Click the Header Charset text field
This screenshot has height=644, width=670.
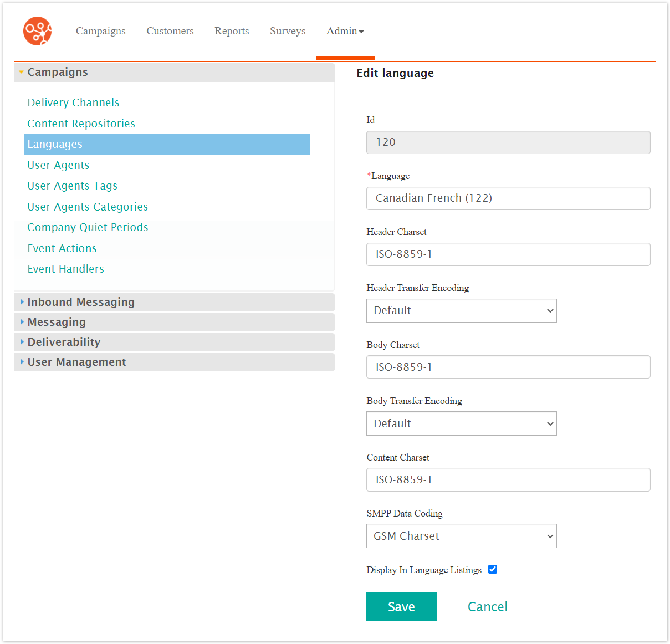tap(508, 254)
